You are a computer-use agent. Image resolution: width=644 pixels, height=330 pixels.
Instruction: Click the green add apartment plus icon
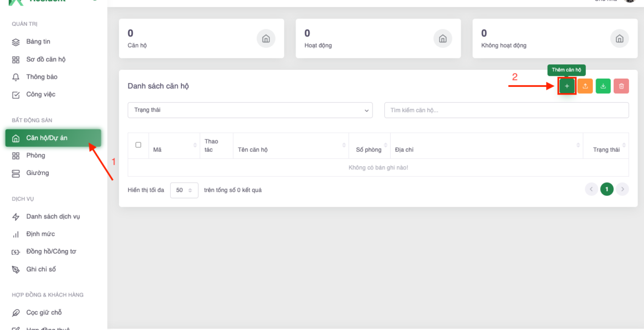click(567, 86)
